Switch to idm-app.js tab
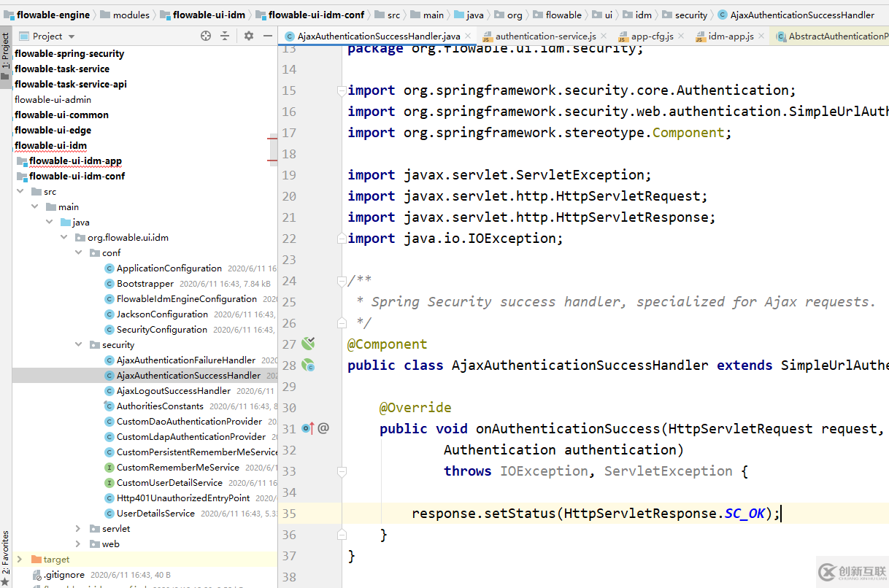Viewport: 889px width, 588px height. click(730, 36)
